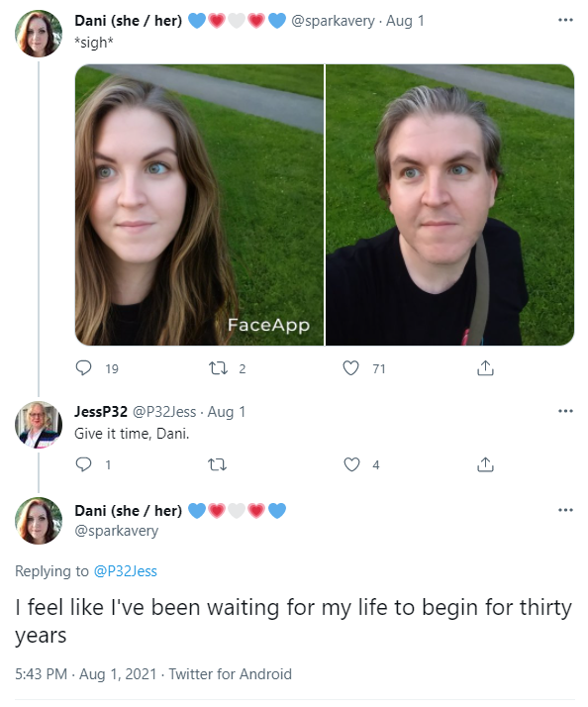
Task: Retweet the *sigh* tweet with 2 retweets
Action: [x=218, y=368]
